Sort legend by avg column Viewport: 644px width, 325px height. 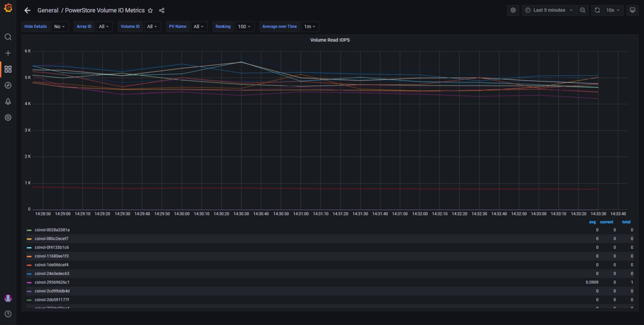tap(592, 222)
